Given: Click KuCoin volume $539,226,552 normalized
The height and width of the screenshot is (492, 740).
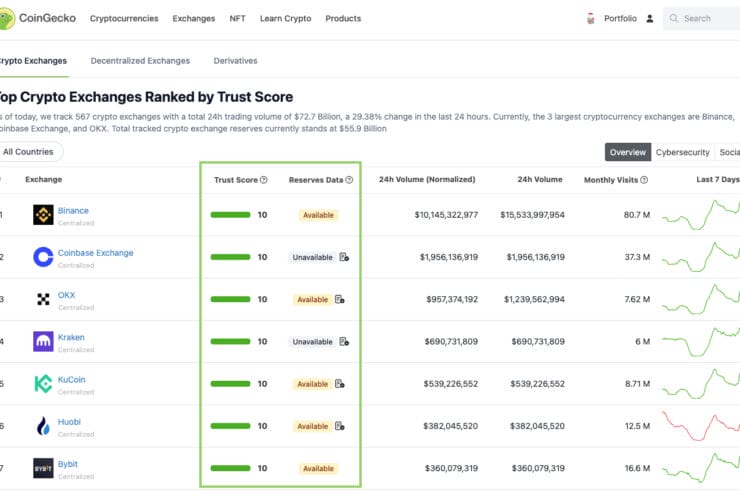Looking at the screenshot, I should (451, 384).
